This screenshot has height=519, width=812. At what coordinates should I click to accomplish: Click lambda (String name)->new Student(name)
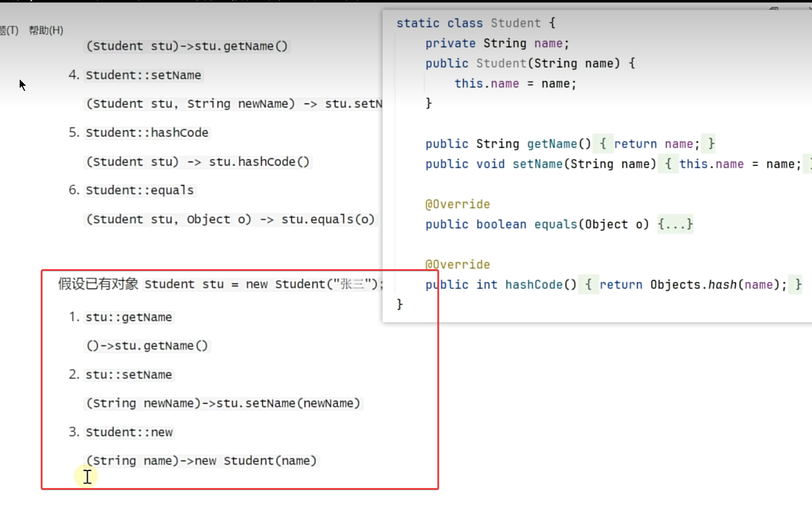pos(201,461)
